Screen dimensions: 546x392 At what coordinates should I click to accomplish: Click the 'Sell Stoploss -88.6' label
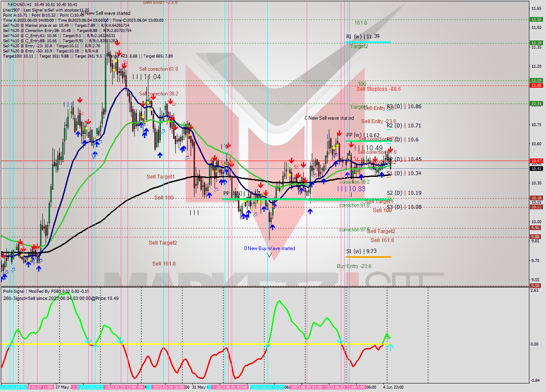378,89
